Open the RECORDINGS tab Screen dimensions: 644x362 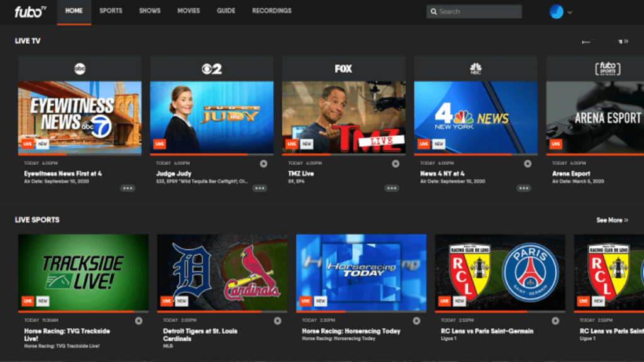point(271,11)
